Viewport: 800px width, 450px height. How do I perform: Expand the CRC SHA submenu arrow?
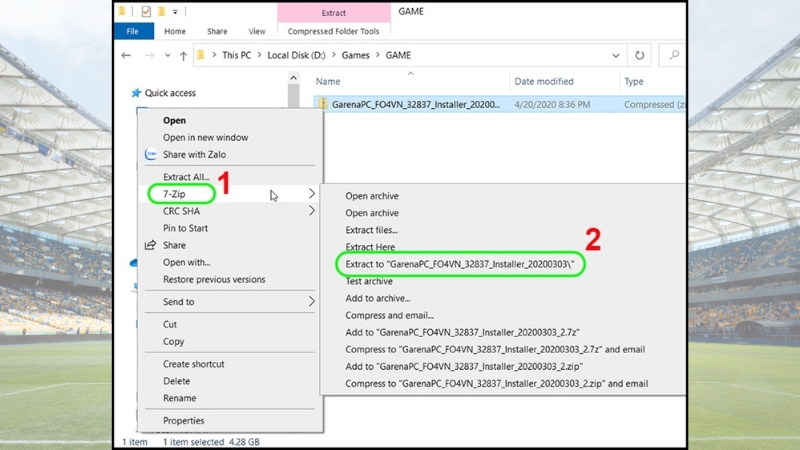point(311,211)
